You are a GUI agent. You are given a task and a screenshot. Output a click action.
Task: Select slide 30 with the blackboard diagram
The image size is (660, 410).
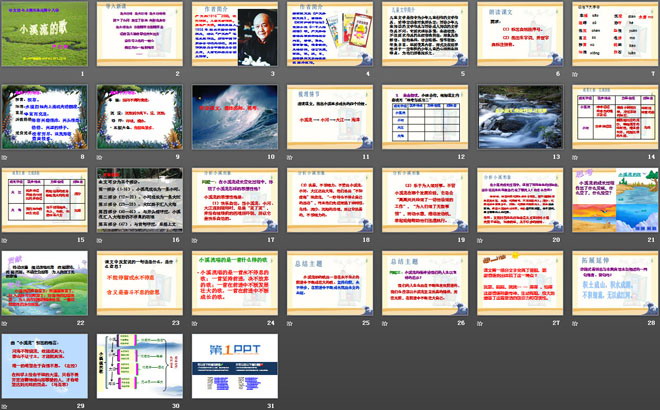pyautogui.click(x=140, y=366)
